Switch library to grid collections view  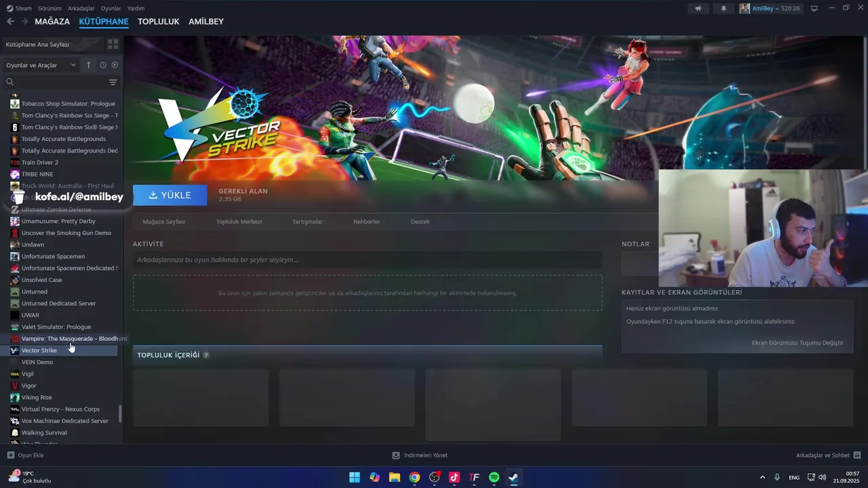[113, 44]
